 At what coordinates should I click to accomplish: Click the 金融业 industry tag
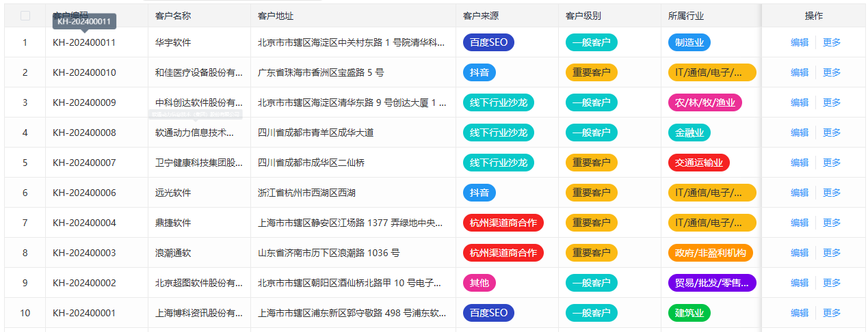(x=689, y=133)
